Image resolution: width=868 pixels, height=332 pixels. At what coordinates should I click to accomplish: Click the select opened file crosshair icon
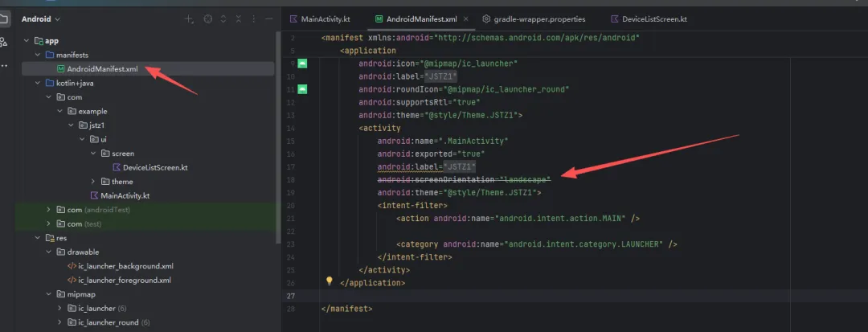[207, 19]
